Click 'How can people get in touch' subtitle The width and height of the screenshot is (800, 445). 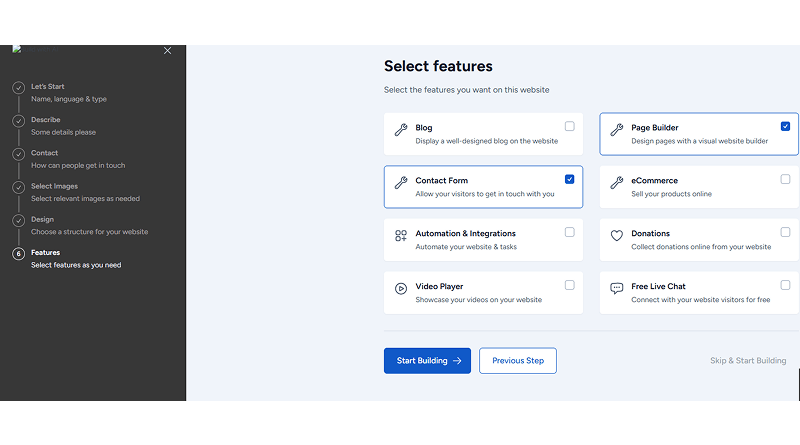click(78, 165)
